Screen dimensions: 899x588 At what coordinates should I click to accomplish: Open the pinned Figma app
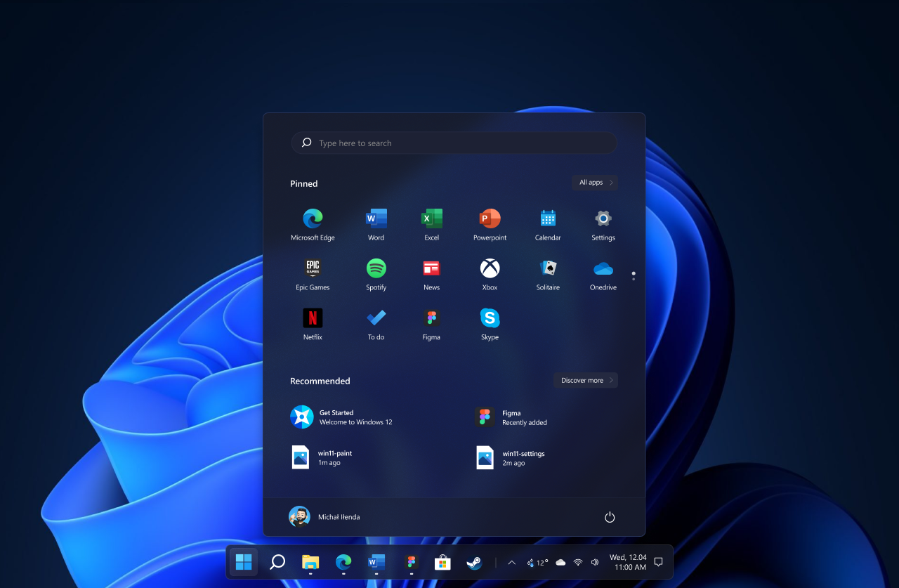(x=431, y=318)
